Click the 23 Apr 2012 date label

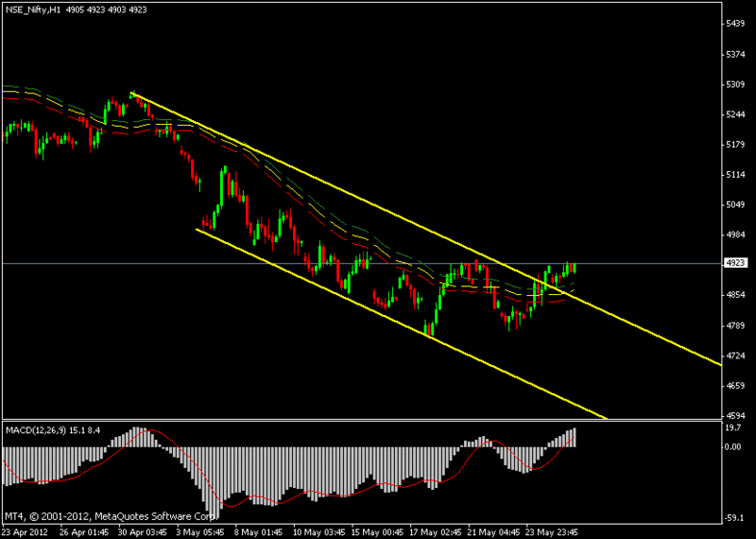(26, 532)
